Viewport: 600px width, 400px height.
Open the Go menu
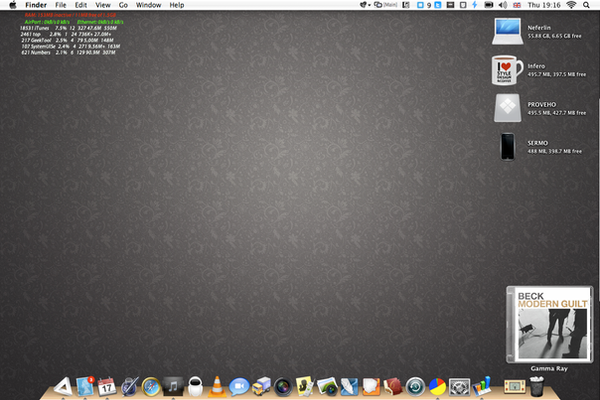(x=123, y=5)
